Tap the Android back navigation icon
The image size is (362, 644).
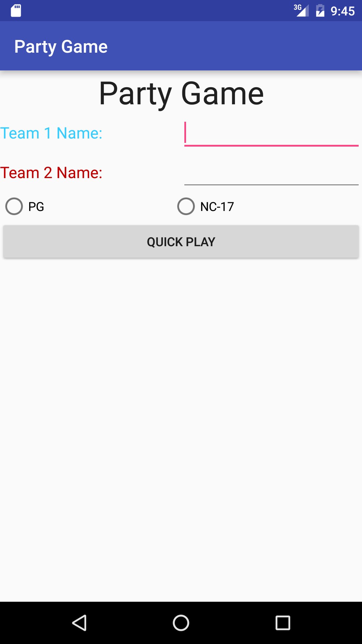79,623
